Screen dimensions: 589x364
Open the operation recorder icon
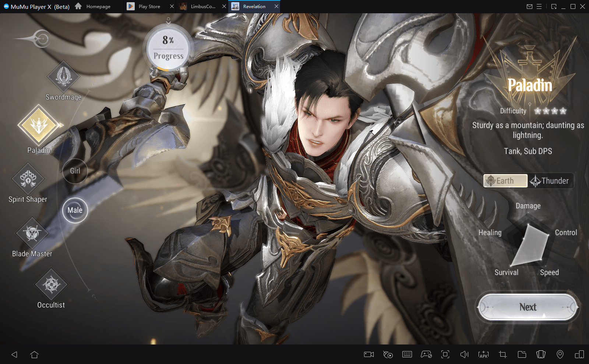(x=388, y=354)
